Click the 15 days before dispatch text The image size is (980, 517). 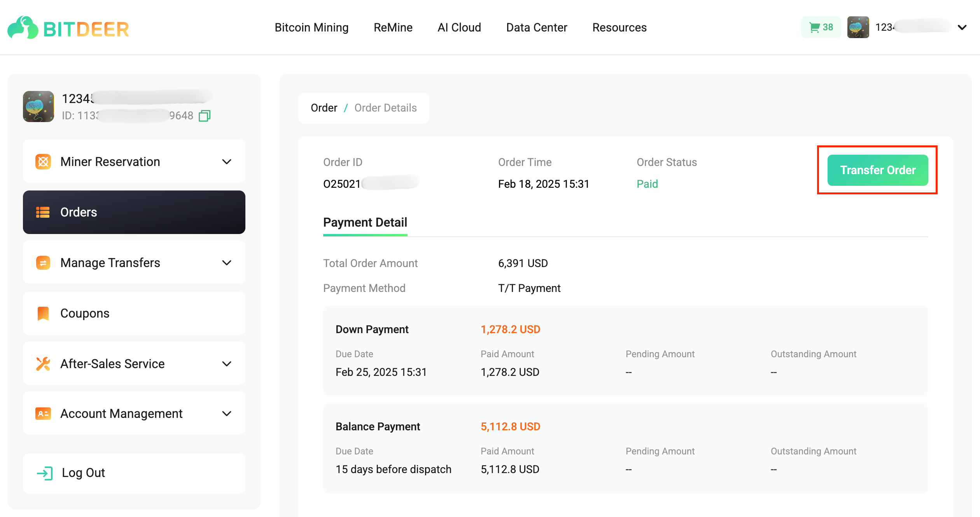pyautogui.click(x=394, y=469)
